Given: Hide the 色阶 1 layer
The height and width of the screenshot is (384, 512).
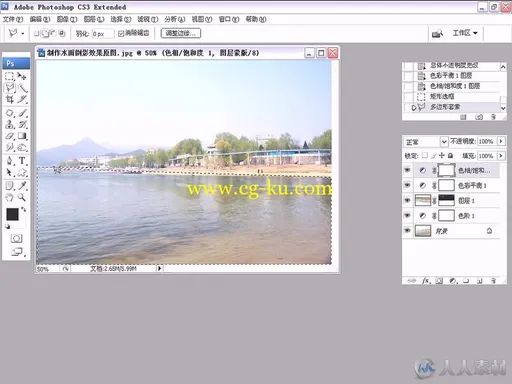Looking at the screenshot, I should click(x=407, y=215).
